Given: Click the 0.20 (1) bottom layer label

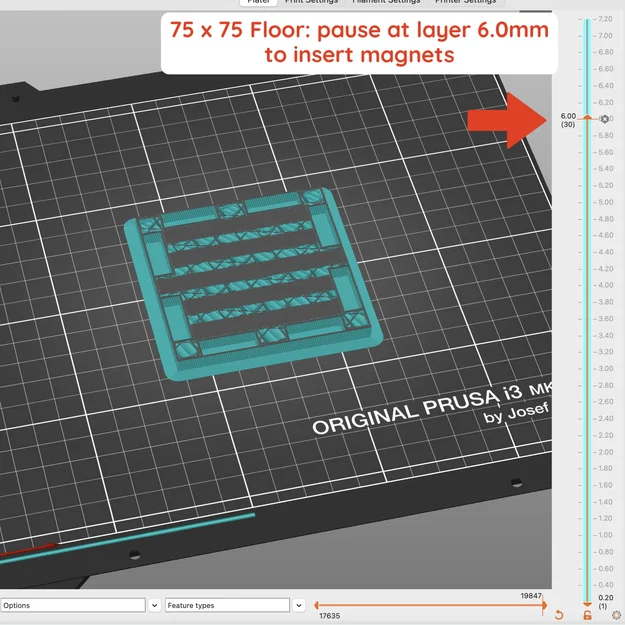Looking at the screenshot, I should [605, 601].
